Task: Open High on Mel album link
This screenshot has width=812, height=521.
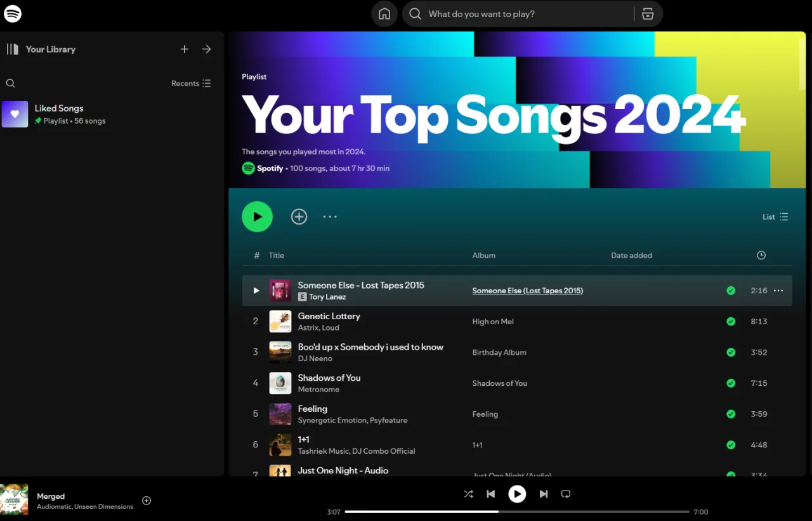Action: tap(493, 322)
